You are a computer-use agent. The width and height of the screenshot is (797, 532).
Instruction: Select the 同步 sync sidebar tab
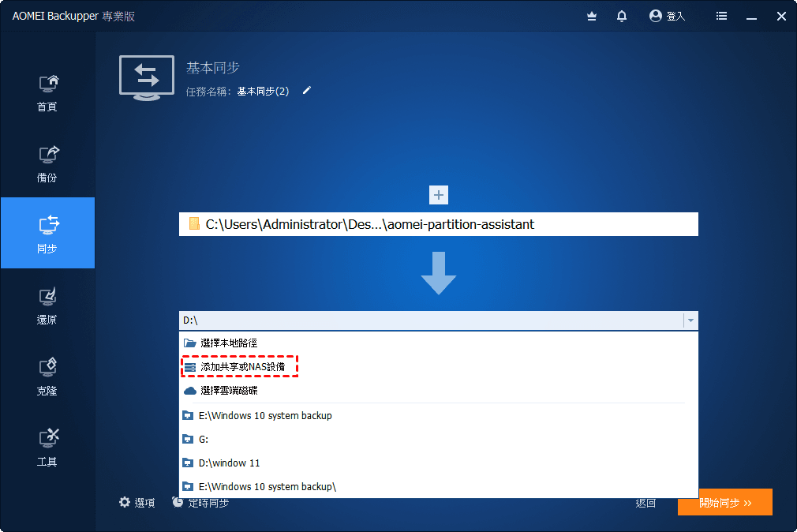pyautogui.click(x=47, y=233)
